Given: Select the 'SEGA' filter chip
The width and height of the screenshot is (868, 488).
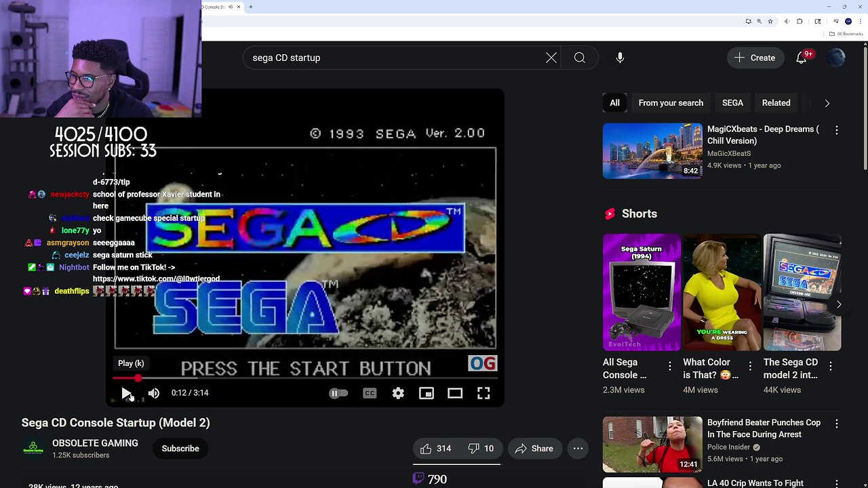Looking at the screenshot, I should (732, 103).
